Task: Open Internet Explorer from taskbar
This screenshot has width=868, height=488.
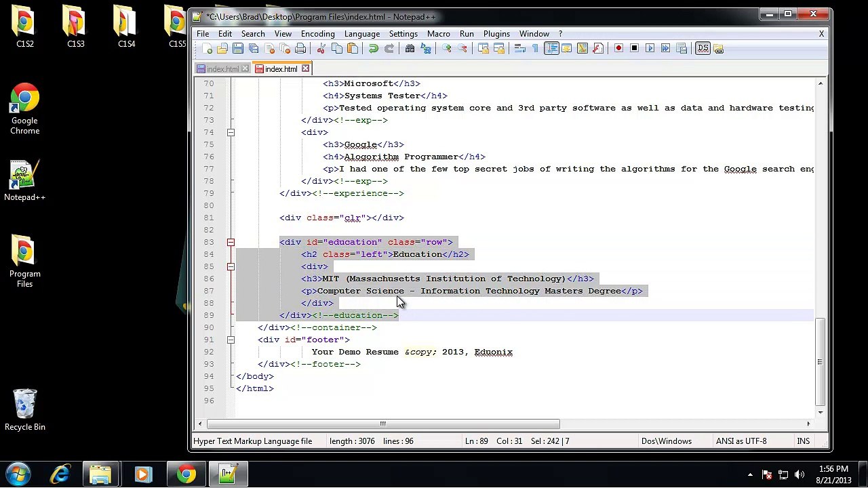Action: click(60, 474)
